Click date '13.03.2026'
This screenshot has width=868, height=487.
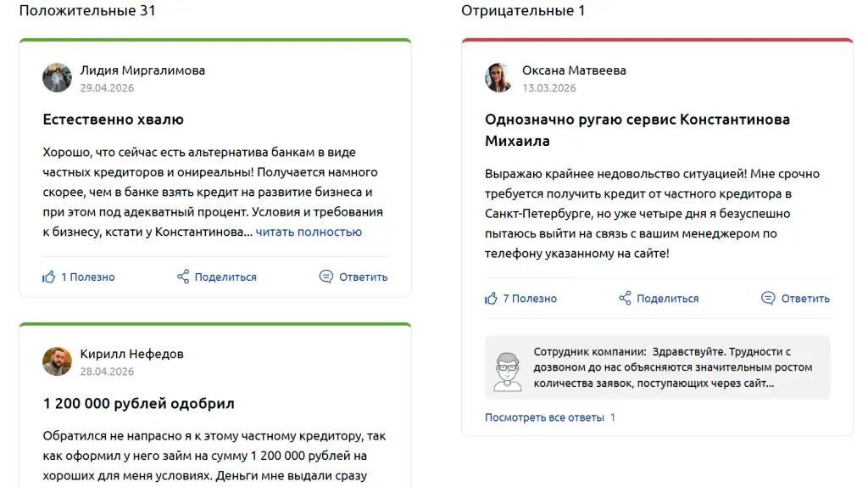[x=549, y=87]
